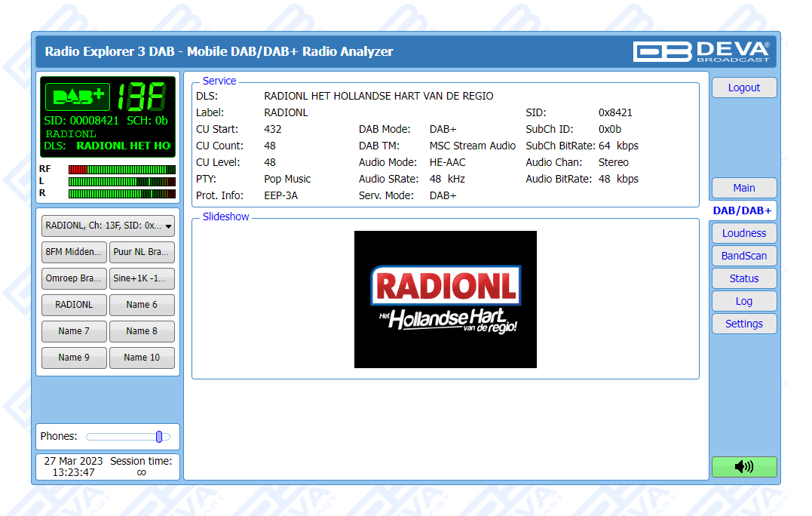Click the 13F channel display
The width and height of the screenshot is (812, 516).
[142, 97]
